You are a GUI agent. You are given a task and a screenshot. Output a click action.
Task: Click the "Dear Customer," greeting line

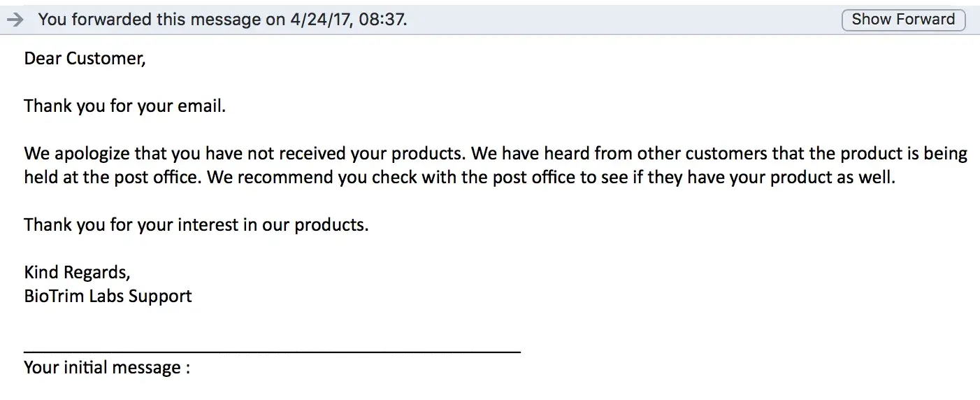85,59
